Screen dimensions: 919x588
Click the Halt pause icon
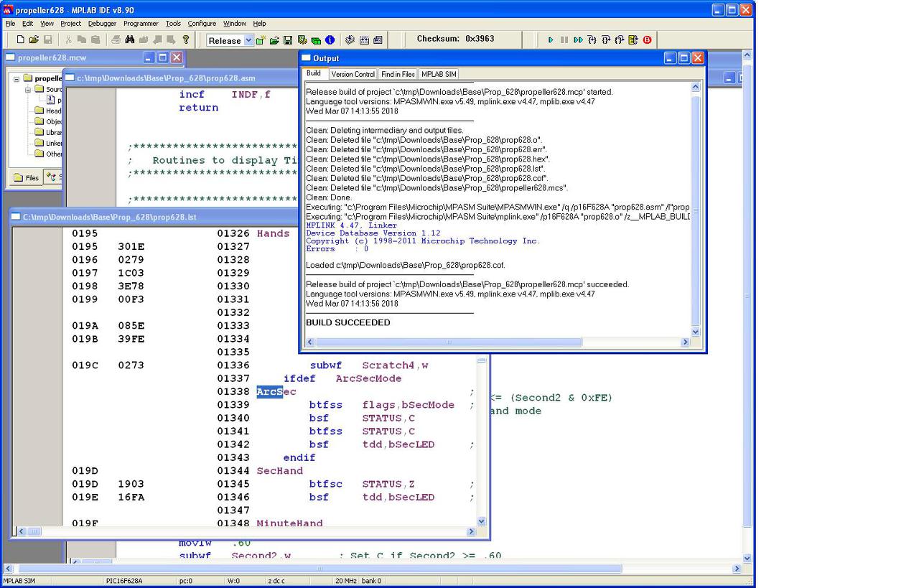tap(564, 40)
